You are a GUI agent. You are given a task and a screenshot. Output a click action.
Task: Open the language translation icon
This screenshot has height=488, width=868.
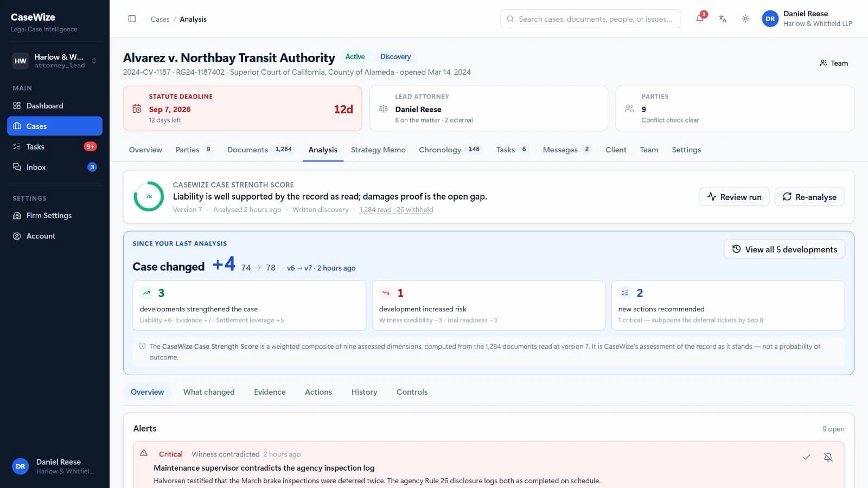click(723, 19)
